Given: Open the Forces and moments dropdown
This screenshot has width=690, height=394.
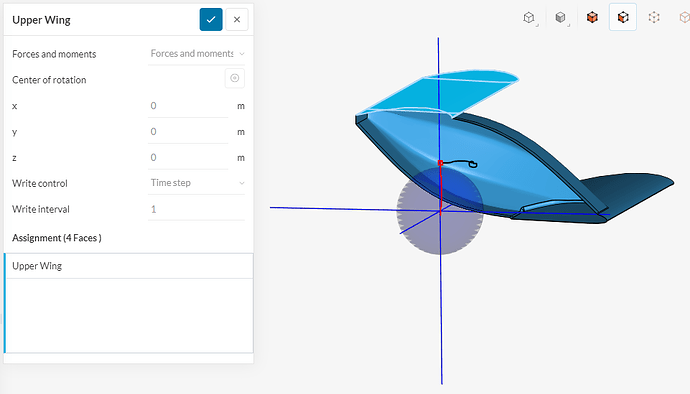Looking at the screenshot, I should (196, 54).
